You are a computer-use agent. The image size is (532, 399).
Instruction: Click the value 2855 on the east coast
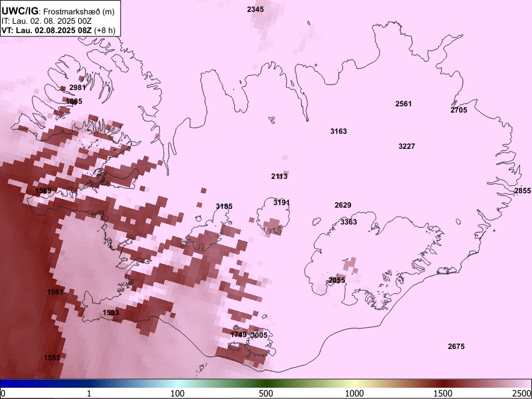(x=523, y=191)
